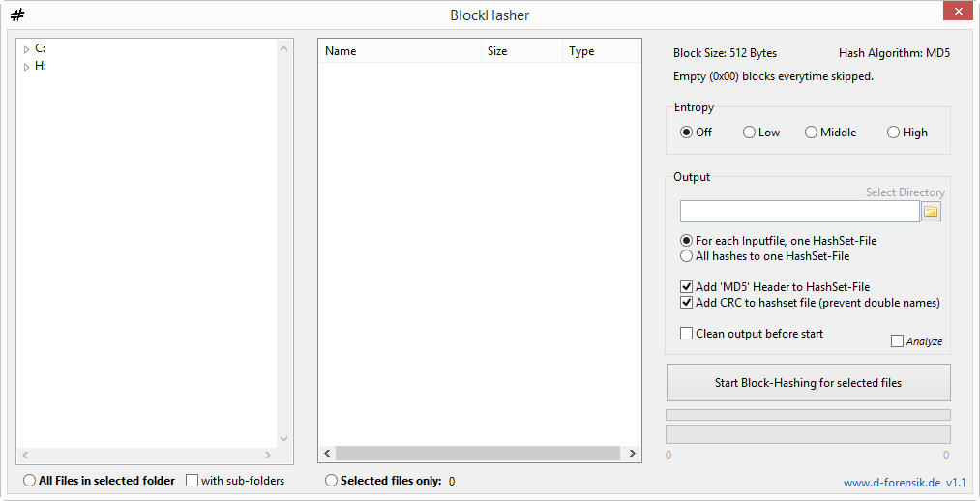This screenshot has width=980, height=501.
Task: Set entropy to High
Action: [893, 133]
